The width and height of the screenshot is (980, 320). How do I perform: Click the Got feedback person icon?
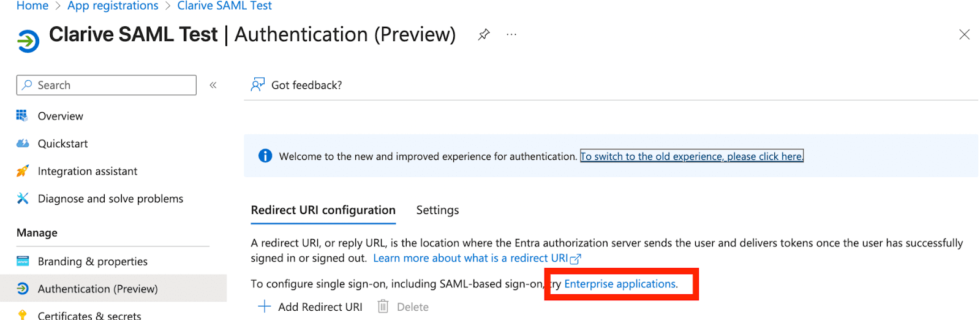258,85
